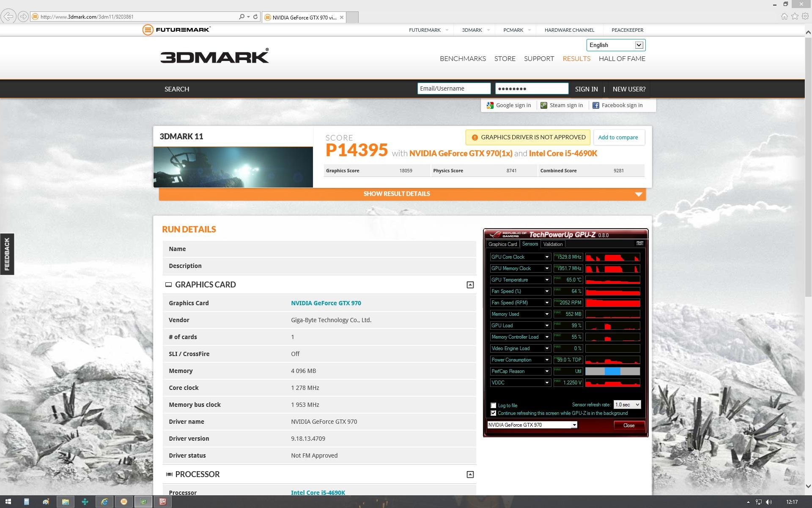Collapse the Graphics Card section
Image resolution: width=812 pixels, height=508 pixels.
[x=470, y=285]
